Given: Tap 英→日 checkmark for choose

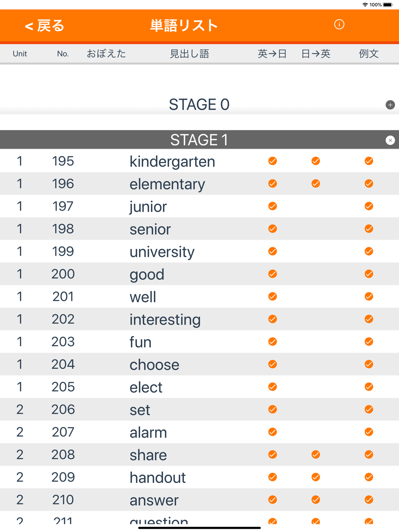Looking at the screenshot, I should [273, 364].
